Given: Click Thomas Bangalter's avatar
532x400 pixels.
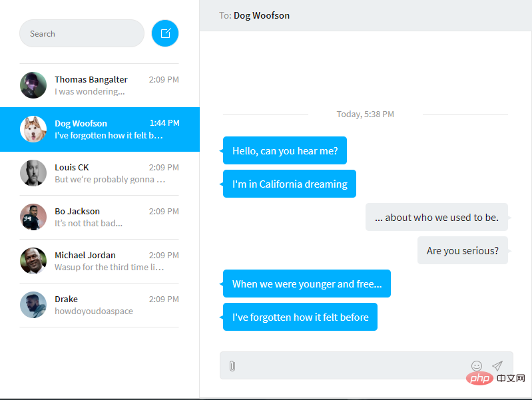Looking at the screenshot, I should (x=33, y=85).
